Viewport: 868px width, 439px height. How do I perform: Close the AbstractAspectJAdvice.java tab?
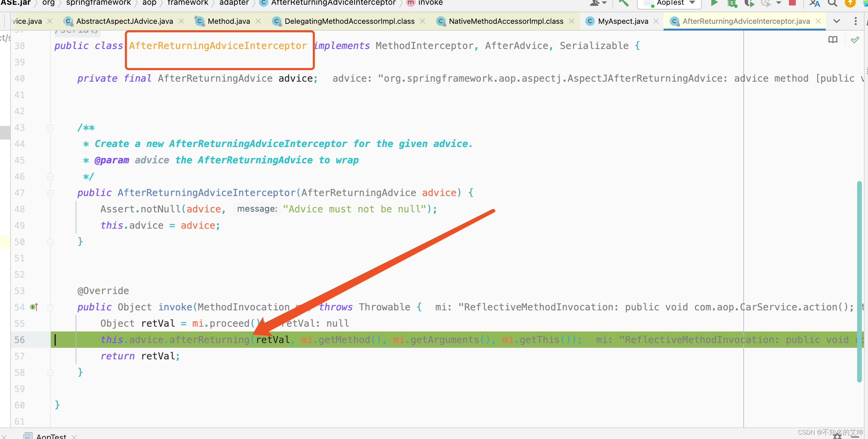tap(182, 21)
